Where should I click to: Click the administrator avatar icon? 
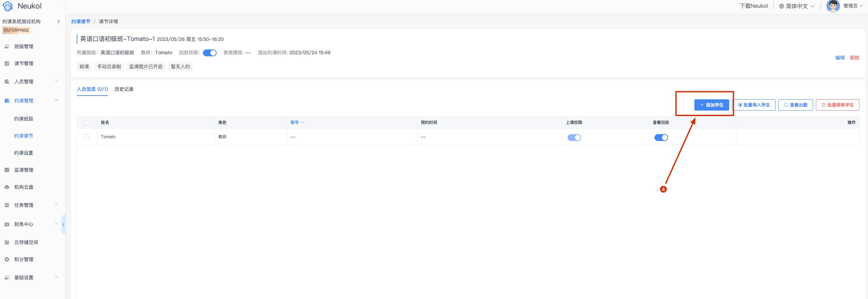[833, 6]
